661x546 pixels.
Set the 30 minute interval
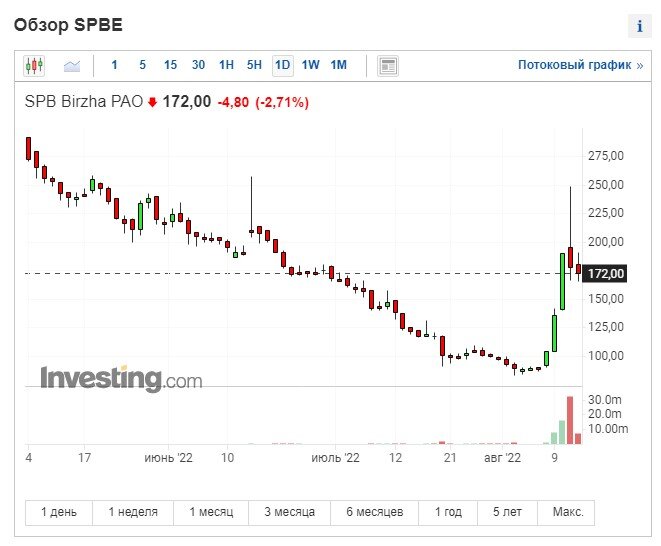click(198, 65)
